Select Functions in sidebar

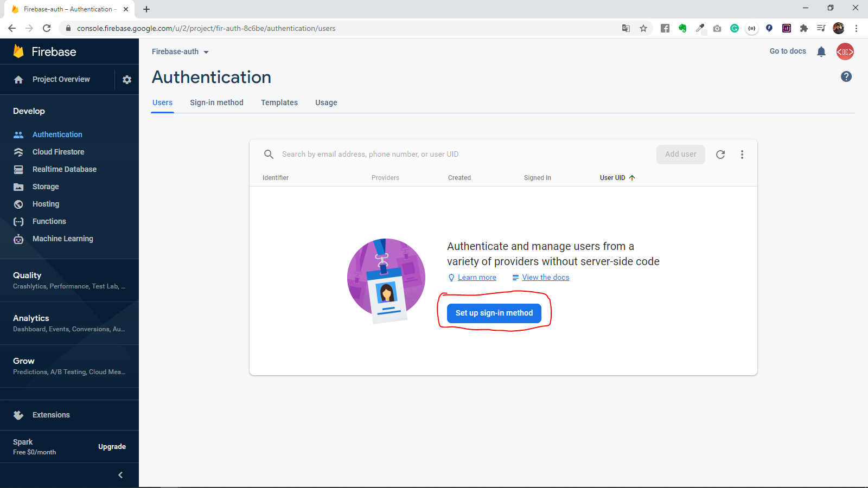49,221
